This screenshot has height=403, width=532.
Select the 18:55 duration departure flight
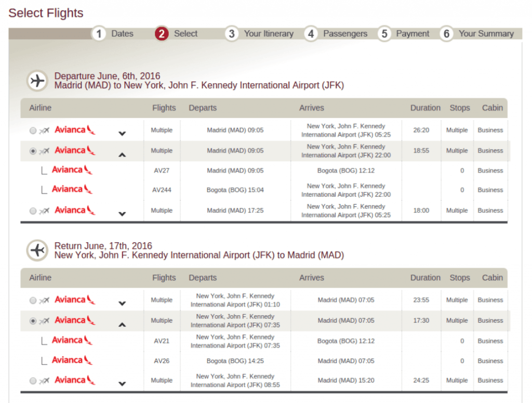pyautogui.click(x=33, y=151)
